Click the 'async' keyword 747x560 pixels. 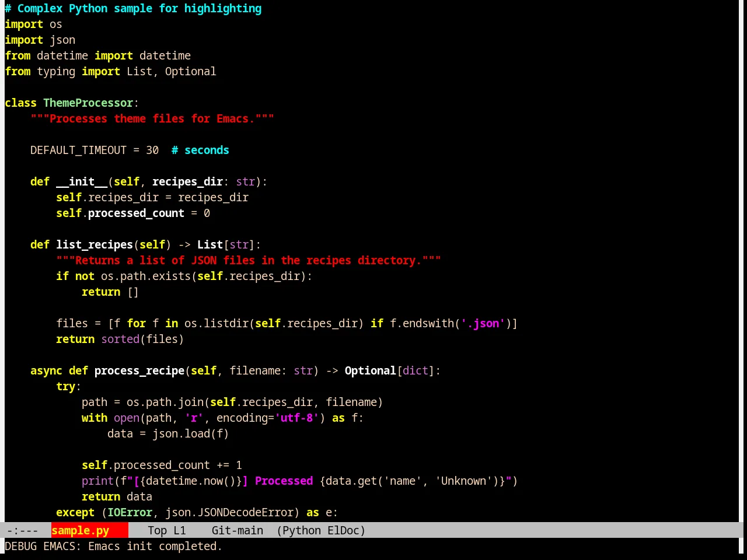(x=46, y=370)
